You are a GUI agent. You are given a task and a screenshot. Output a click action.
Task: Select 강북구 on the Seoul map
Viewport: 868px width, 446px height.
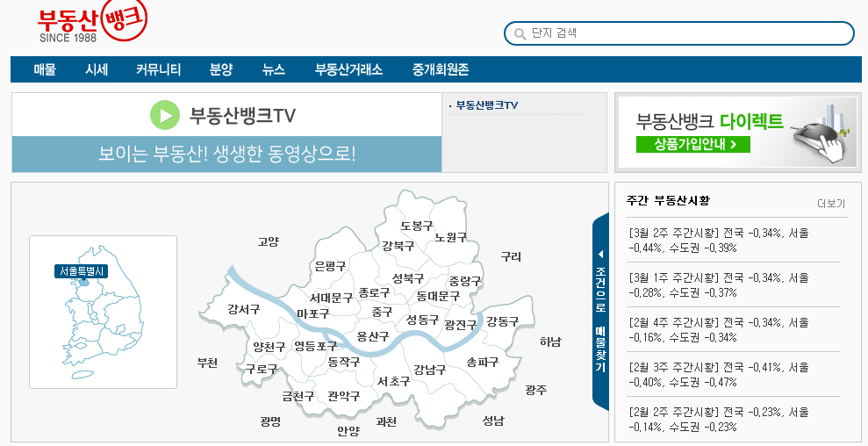click(x=398, y=246)
